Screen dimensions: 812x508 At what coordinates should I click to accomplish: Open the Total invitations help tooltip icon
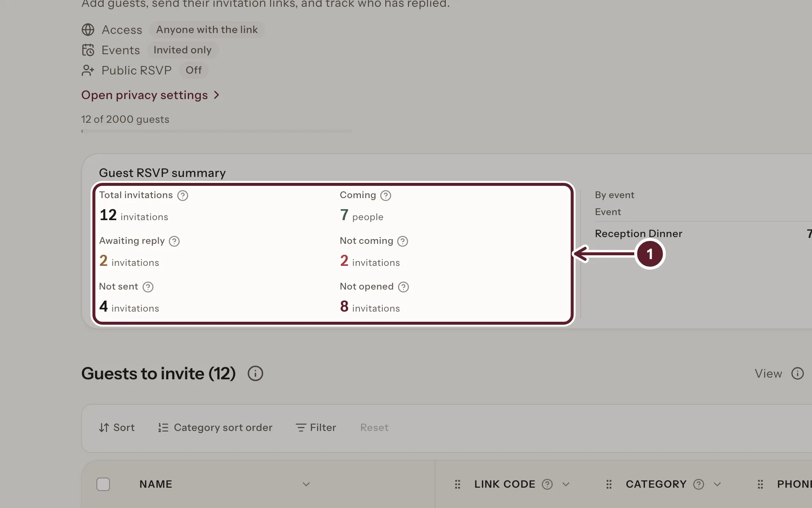pos(183,196)
